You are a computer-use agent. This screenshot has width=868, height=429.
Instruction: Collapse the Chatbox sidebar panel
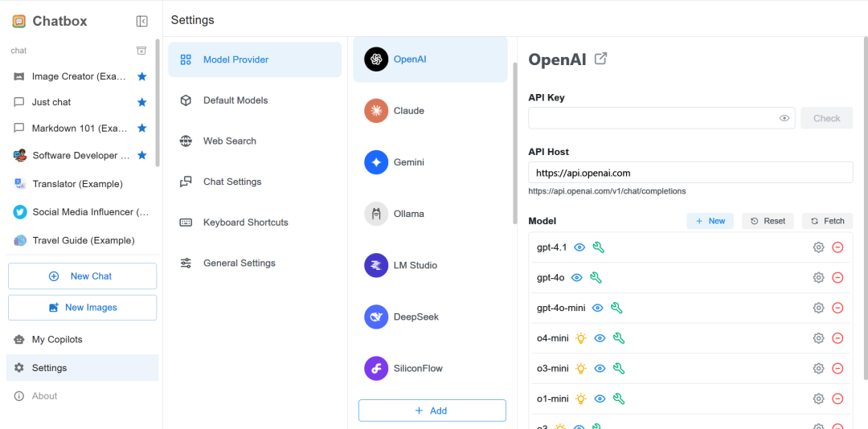click(141, 22)
